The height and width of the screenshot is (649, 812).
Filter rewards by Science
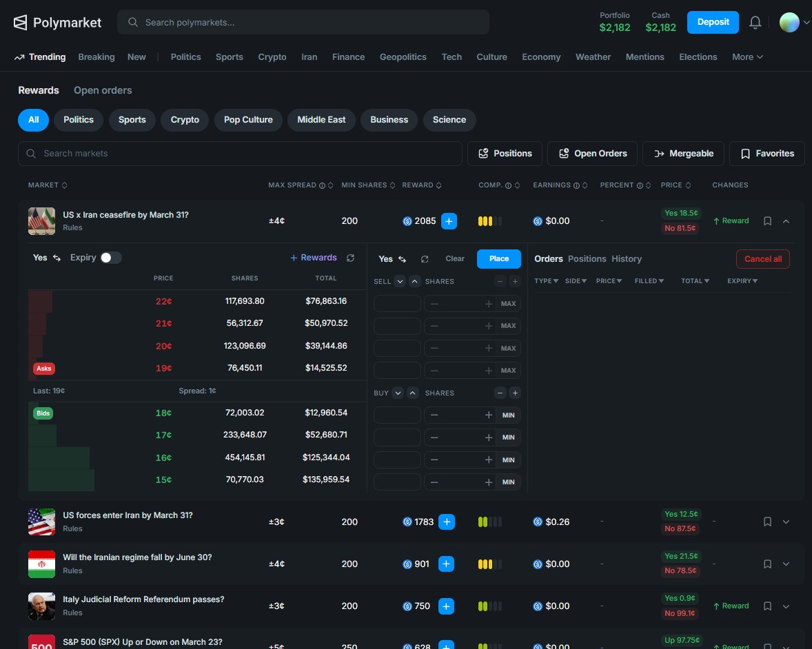click(449, 120)
